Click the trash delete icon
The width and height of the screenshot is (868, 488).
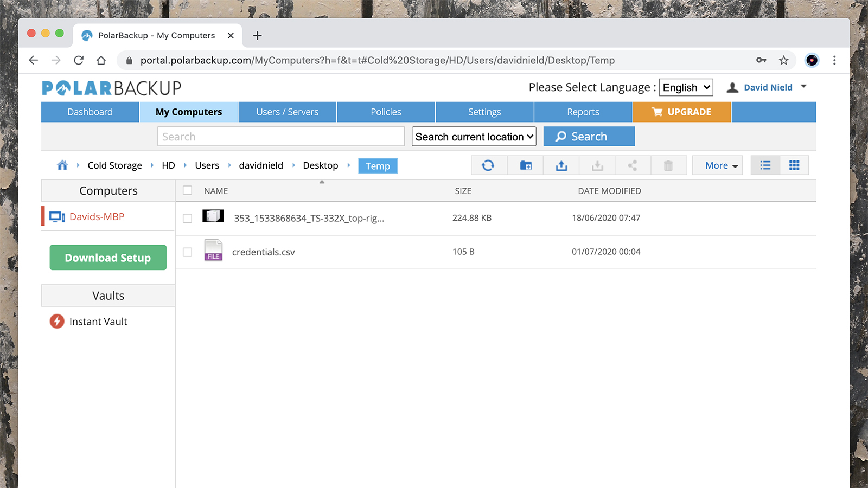(x=668, y=165)
